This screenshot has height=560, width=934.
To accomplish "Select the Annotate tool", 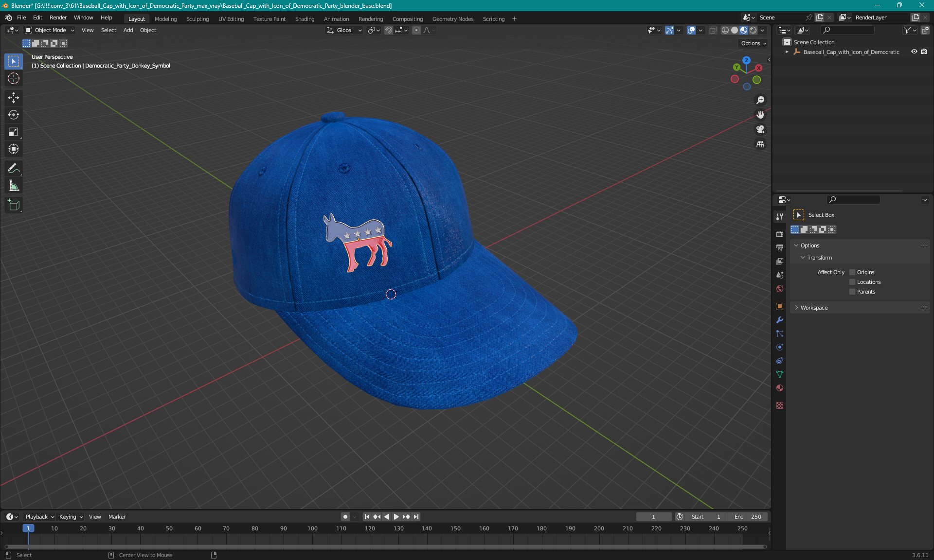I will point(14,169).
